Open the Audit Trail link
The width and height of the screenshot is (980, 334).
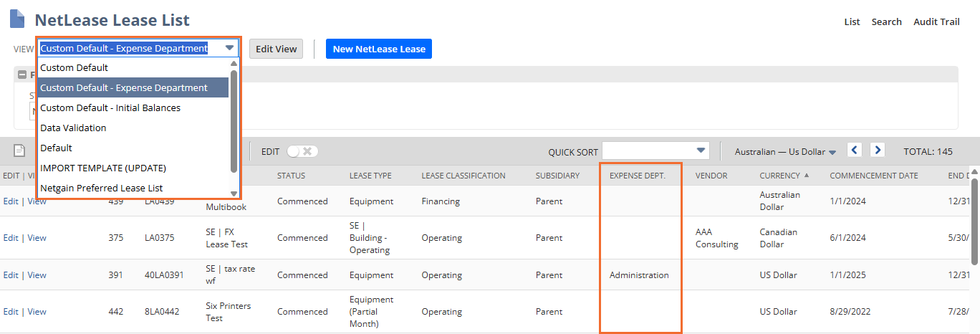(x=936, y=22)
